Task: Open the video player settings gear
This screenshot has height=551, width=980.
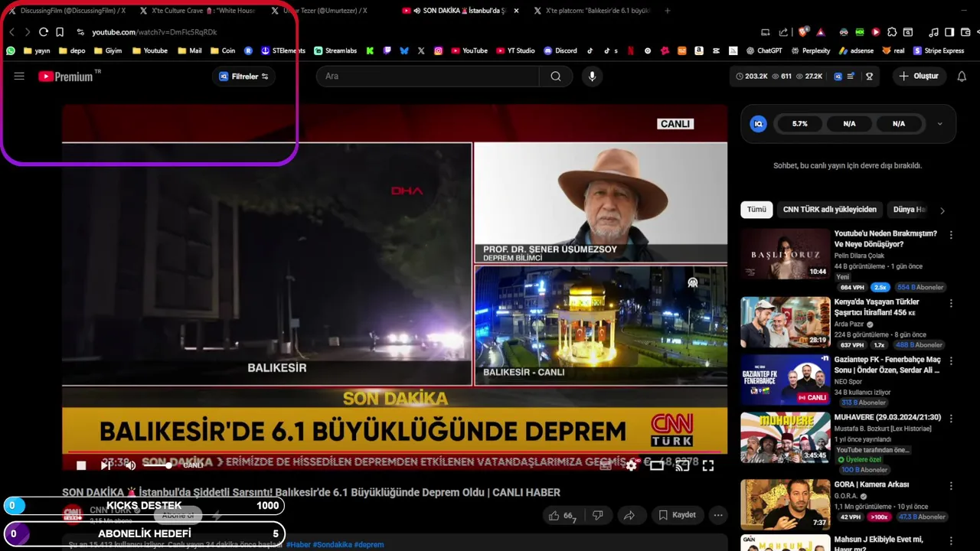Action: pyautogui.click(x=631, y=465)
